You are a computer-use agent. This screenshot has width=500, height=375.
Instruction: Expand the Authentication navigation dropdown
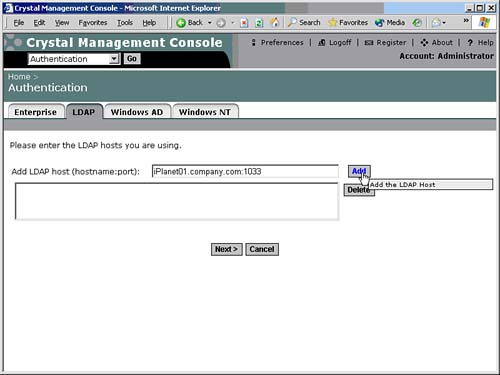[x=114, y=59]
